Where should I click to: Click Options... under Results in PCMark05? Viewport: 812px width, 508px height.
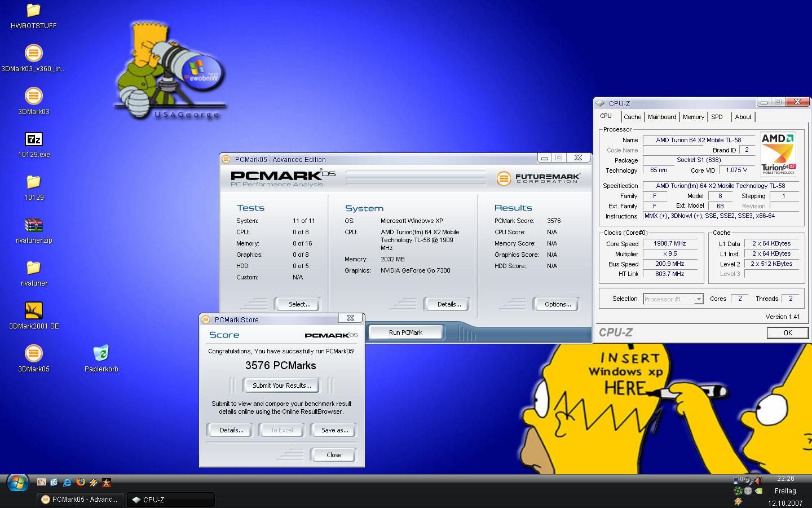[x=557, y=304]
